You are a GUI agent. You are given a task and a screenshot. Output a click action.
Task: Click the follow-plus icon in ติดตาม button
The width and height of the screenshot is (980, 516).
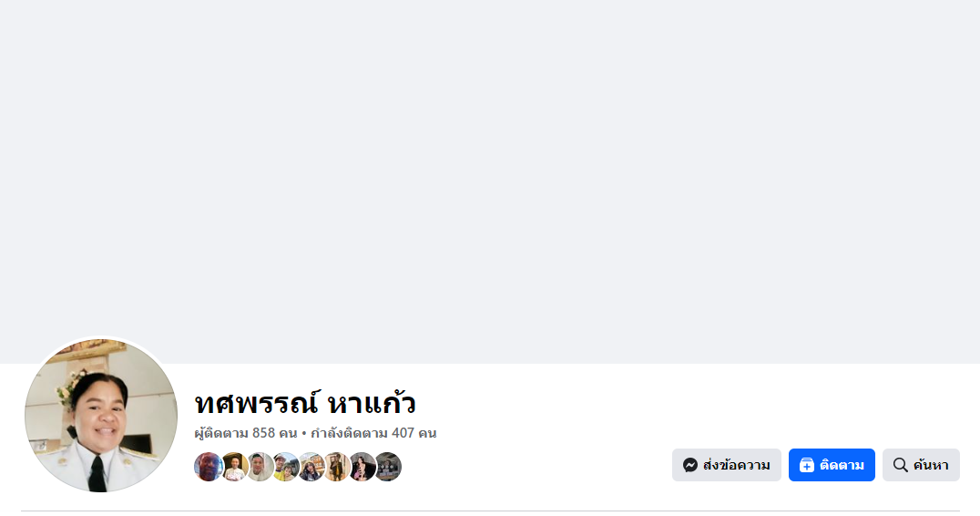tap(807, 465)
